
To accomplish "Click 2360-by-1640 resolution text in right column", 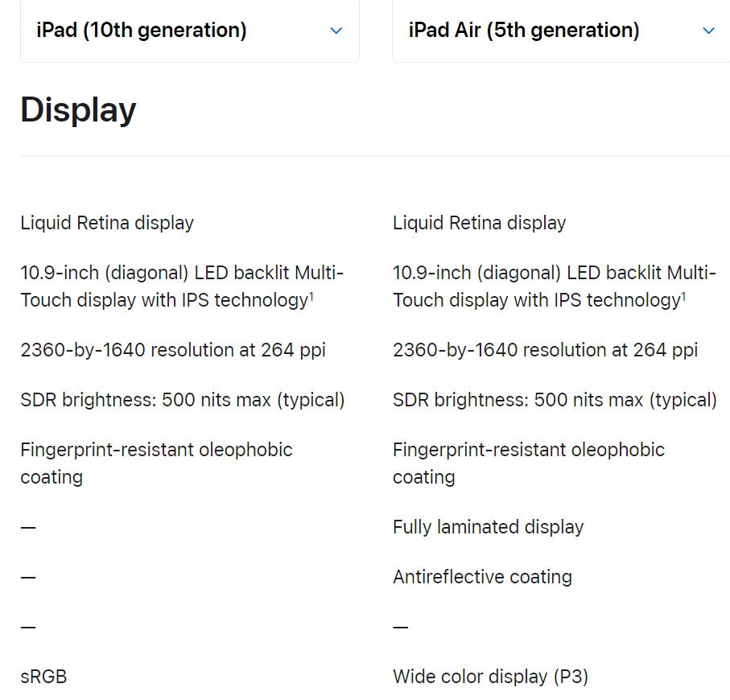I will [x=545, y=350].
